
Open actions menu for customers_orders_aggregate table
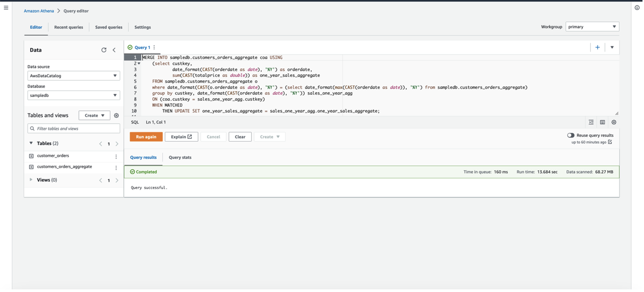(116, 168)
